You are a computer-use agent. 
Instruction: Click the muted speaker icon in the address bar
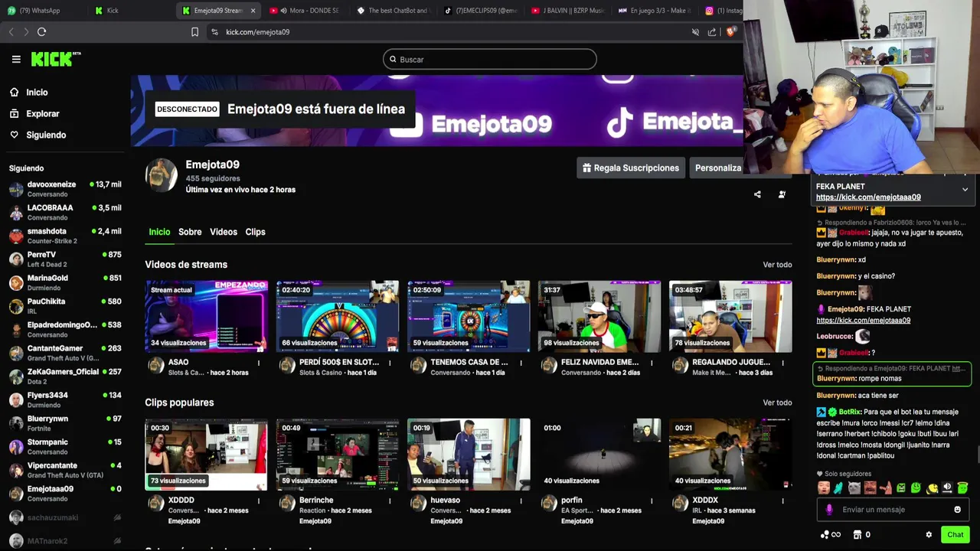[x=695, y=32]
